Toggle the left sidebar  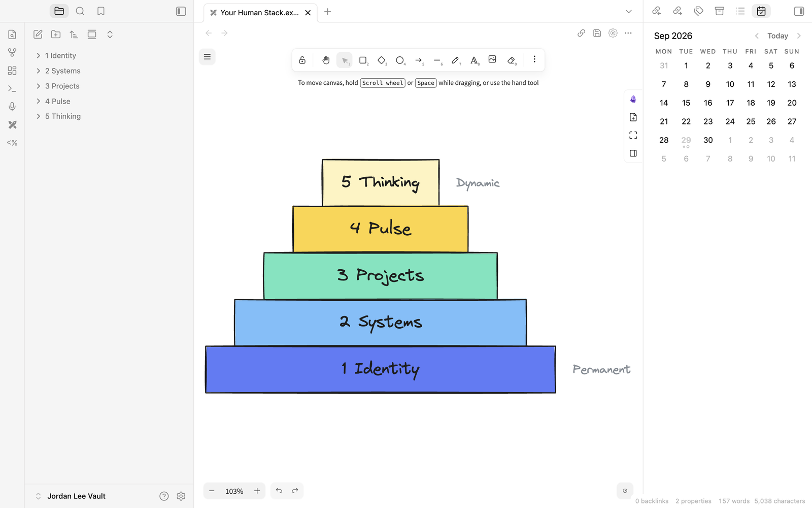181,11
